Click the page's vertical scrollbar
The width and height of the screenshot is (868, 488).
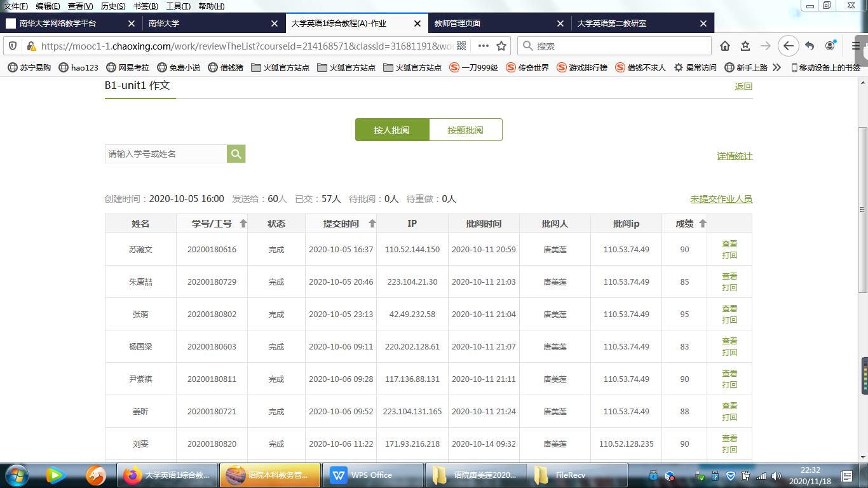tap(862, 254)
